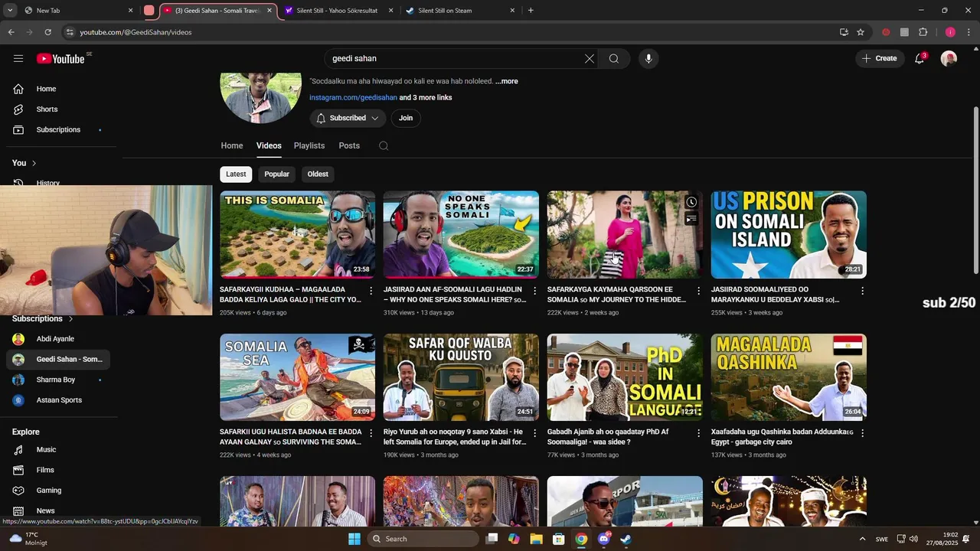
Task: Select the Oldest sort chip
Action: [318, 174]
